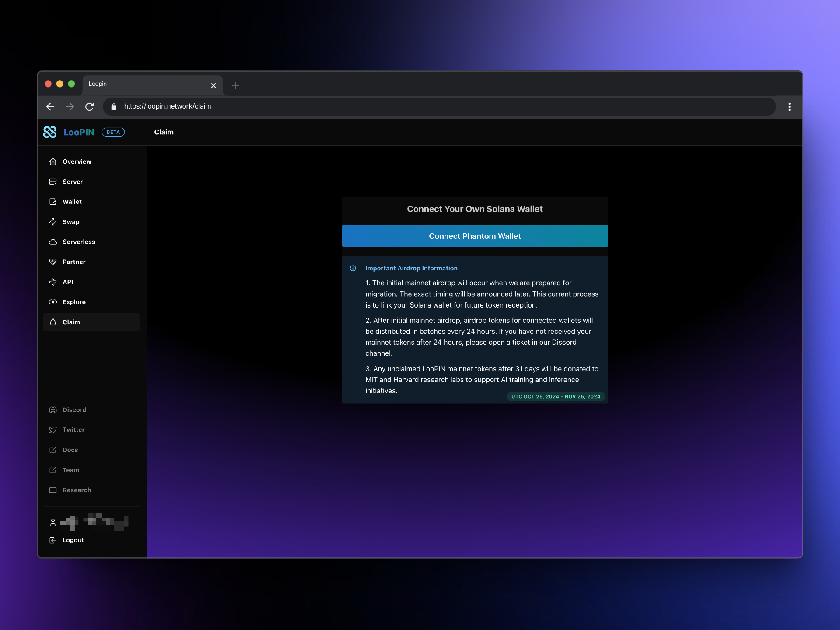
Task: Click the address bar lock icon
Action: 114,107
